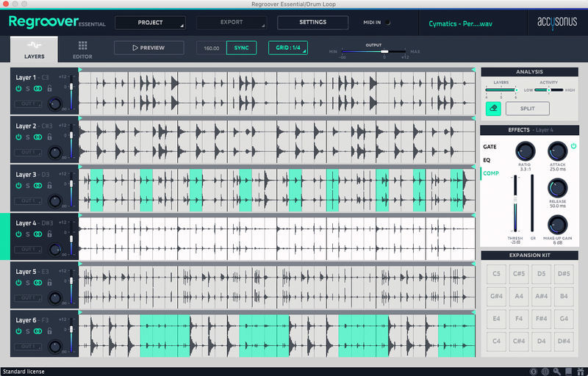Switch to the EDITOR tab
This screenshot has width=588, height=376.
[82, 50]
